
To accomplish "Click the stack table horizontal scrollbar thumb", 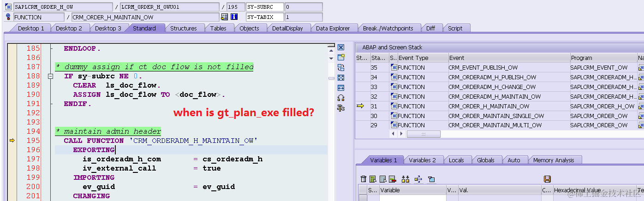I will 423,134.
